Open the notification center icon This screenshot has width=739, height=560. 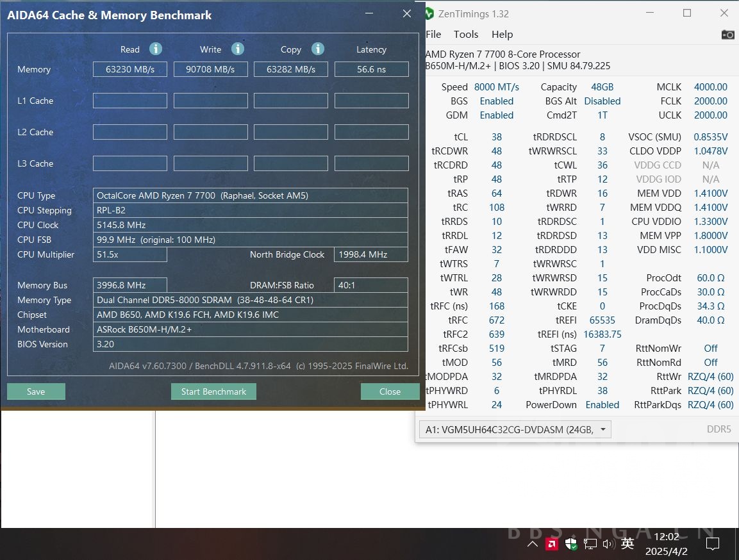713,543
